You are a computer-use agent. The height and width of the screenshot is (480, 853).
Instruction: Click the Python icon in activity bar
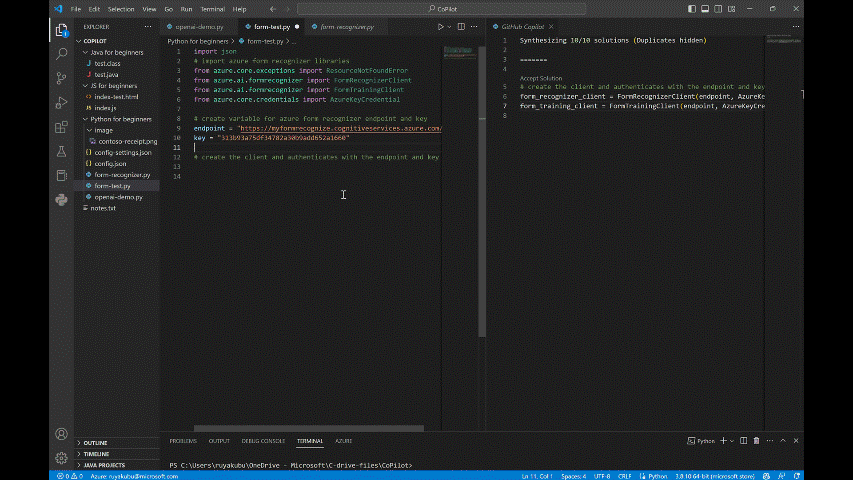[61, 199]
